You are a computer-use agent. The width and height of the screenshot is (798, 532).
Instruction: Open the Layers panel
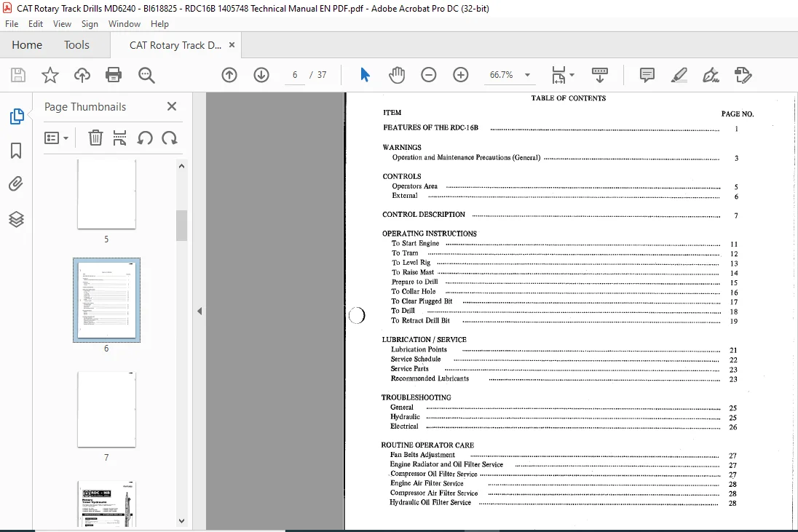[x=16, y=219]
